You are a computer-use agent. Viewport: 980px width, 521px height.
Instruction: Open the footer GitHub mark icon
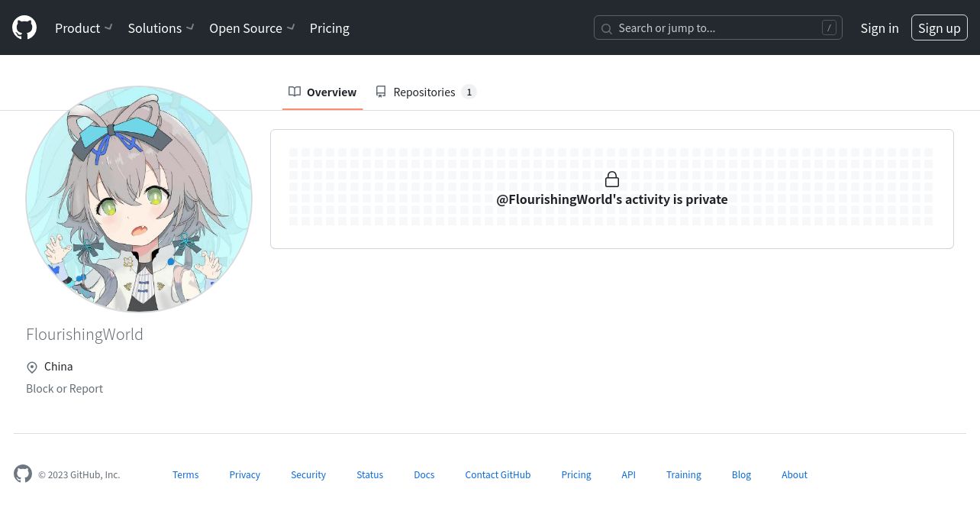[x=23, y=474]
